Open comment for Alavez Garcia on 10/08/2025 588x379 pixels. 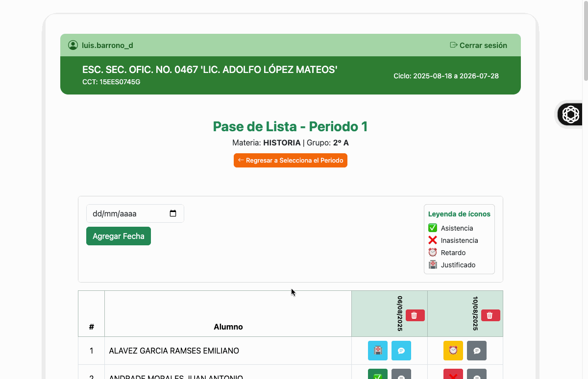point(476,351)
